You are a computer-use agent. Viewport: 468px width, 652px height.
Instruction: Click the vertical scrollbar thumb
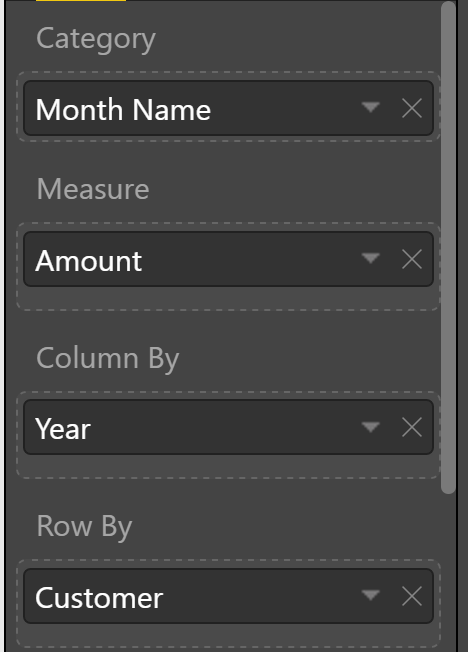[x=448, y=247]
